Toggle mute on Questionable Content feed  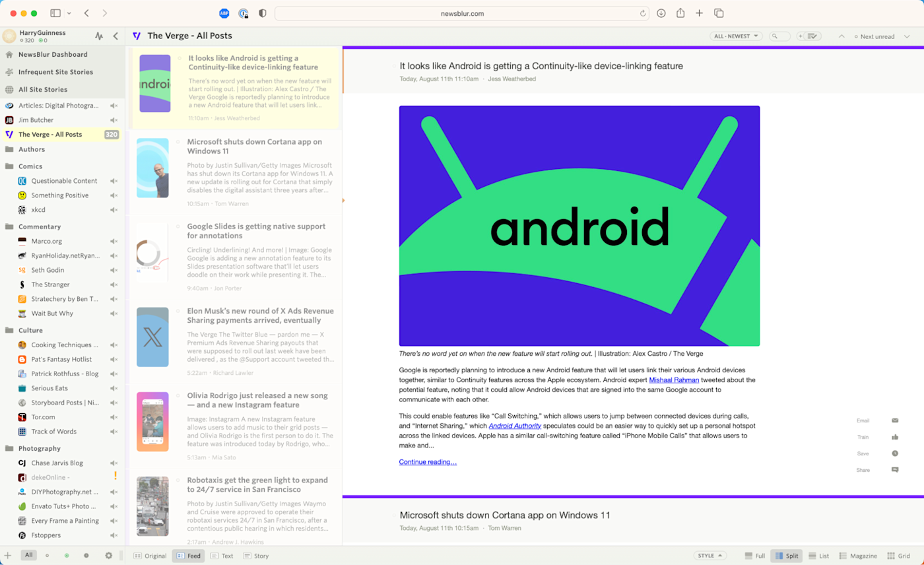coord(114,181)
